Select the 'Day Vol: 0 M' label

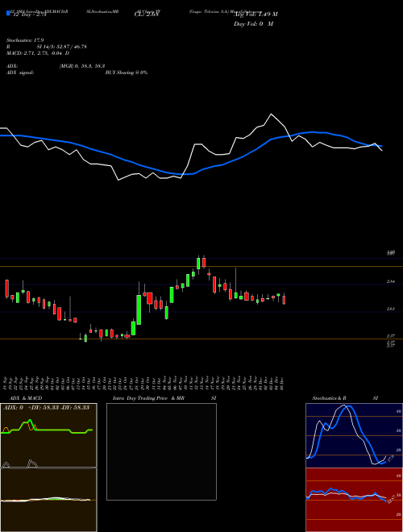click(x=253, y=24)
